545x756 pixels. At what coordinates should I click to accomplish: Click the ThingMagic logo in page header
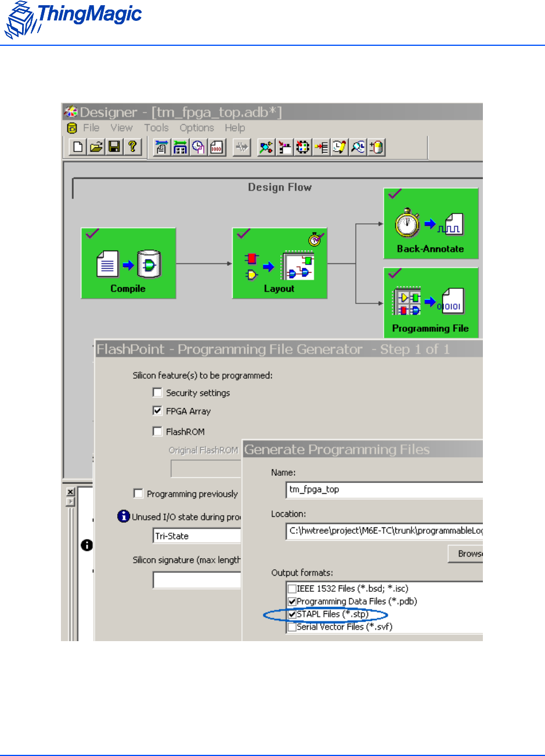coord(73,19)
